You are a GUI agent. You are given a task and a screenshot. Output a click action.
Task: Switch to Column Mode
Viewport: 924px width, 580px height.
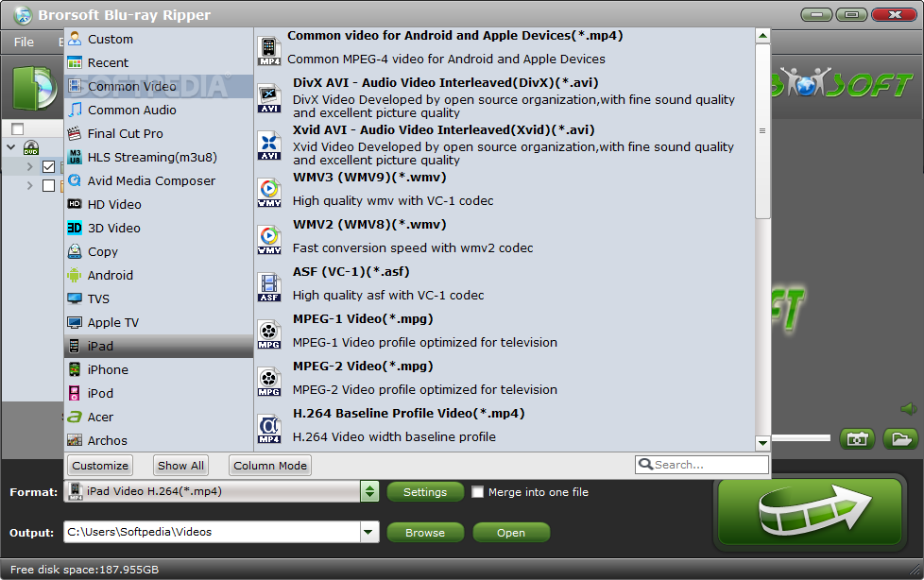pos(270,465)
